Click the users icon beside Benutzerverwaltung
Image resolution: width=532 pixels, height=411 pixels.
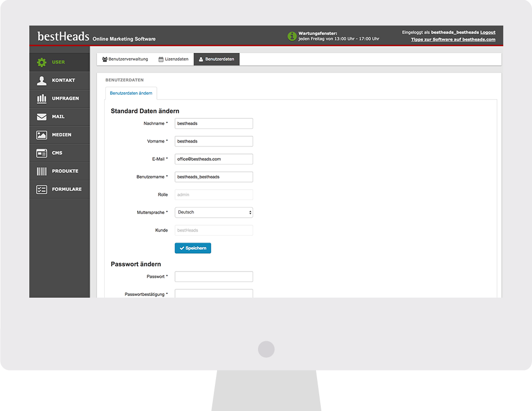pyautogui.click(x=105, y=60)
